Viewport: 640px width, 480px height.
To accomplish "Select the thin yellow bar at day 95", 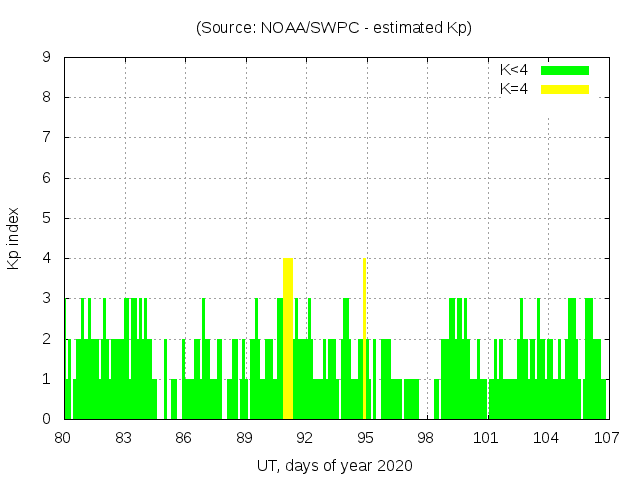I will coord(364,338).
